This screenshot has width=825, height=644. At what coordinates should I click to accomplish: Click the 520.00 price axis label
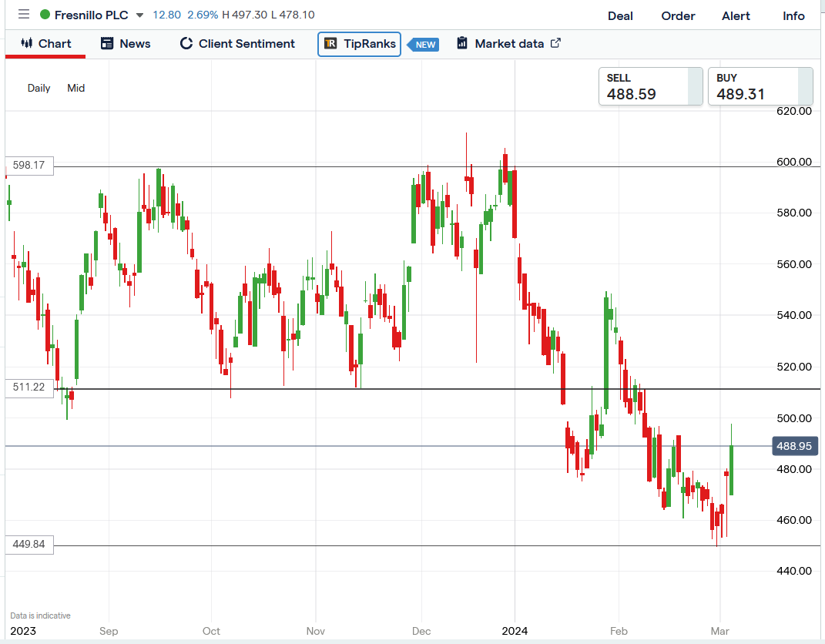pos(794,367)
